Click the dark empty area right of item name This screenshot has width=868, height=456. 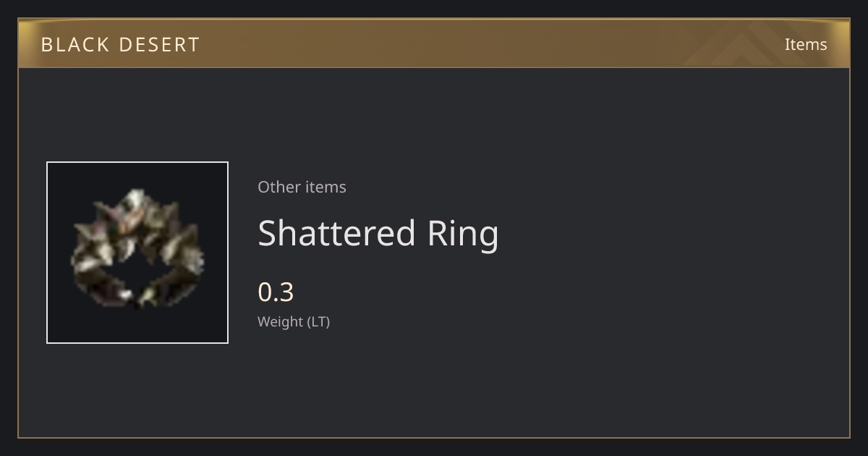click(673, 233)
